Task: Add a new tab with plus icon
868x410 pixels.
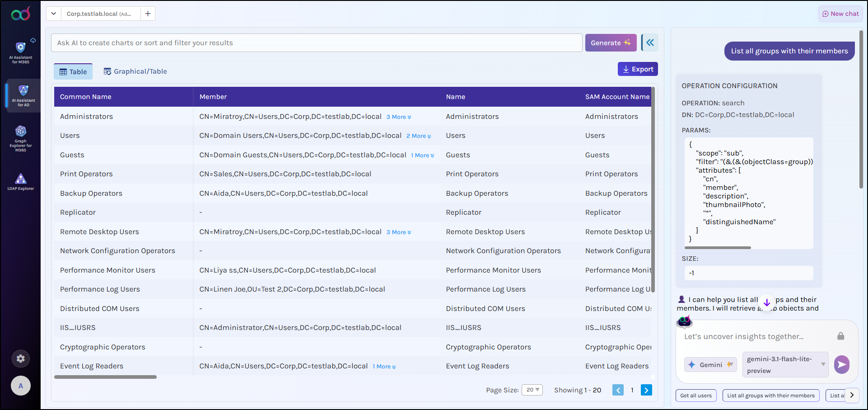Action: pos(148,14)
